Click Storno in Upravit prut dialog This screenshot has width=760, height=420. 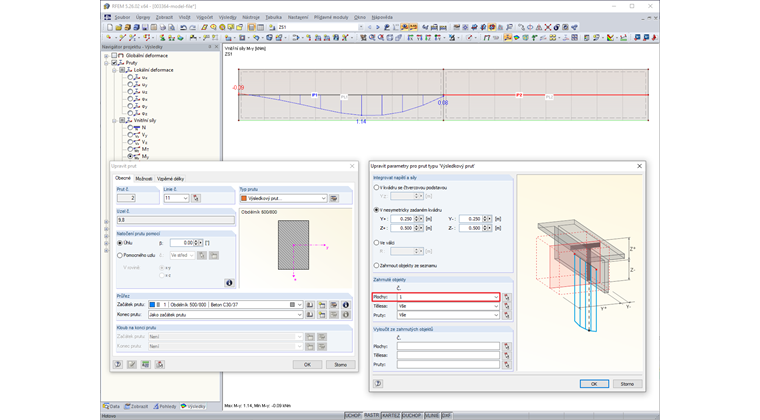(340, 365)
